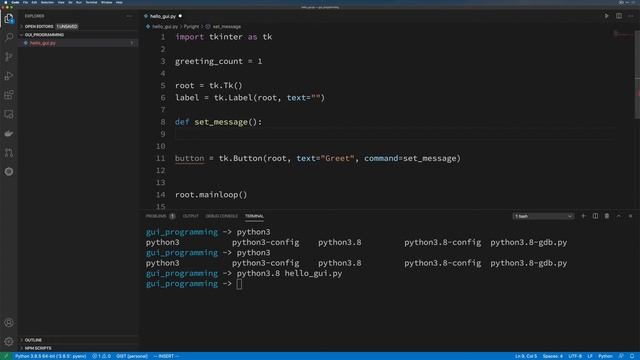Switch to the Terminal panel tab
The image size is (640, 360).
pos(254,216)
